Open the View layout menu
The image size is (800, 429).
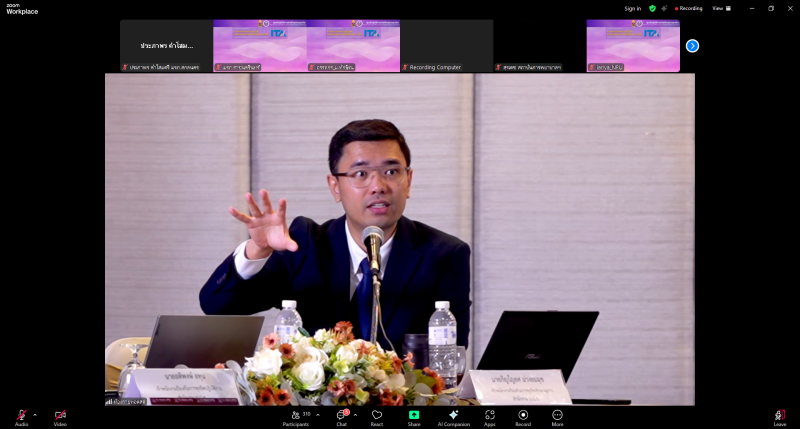click(x=721, y=8)
